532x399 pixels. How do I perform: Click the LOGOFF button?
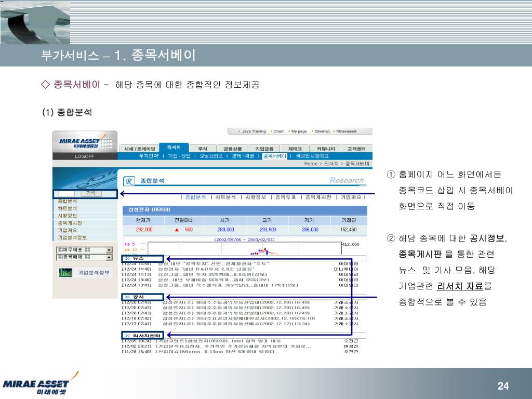click(85, 156)
